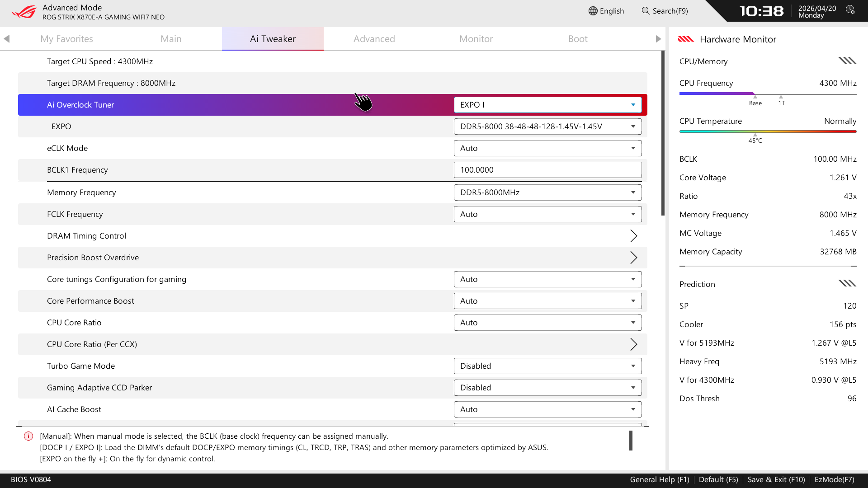Open the Turbo Game Mode dropdown
Image resolution: width=868 pixels, height=488 pixels.
pyautogui.click(x=547, y=366)
